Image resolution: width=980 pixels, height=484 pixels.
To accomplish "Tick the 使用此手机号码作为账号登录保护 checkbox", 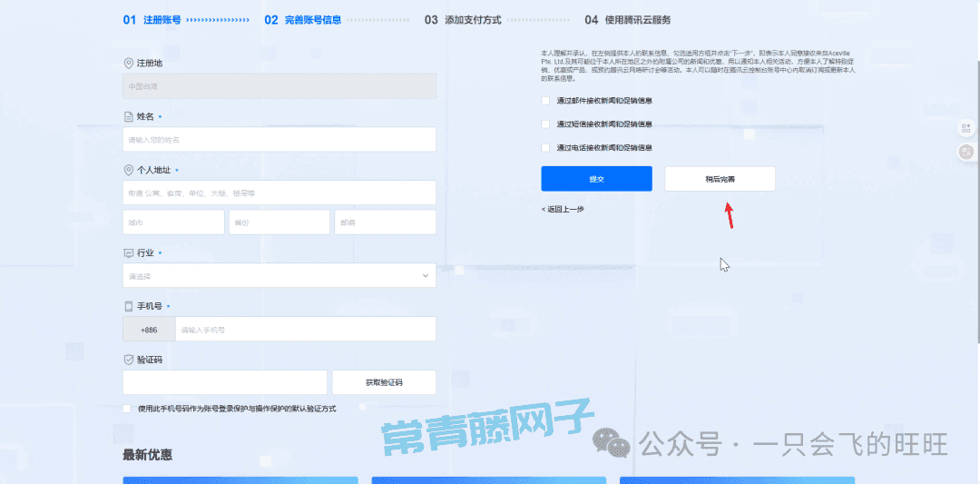I will click(127, 409).
